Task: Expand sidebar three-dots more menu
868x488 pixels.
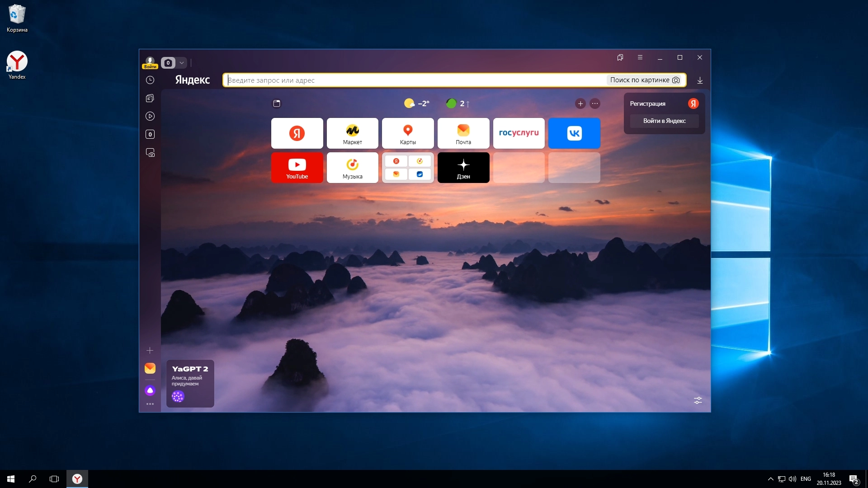Action: click(150, 404)
